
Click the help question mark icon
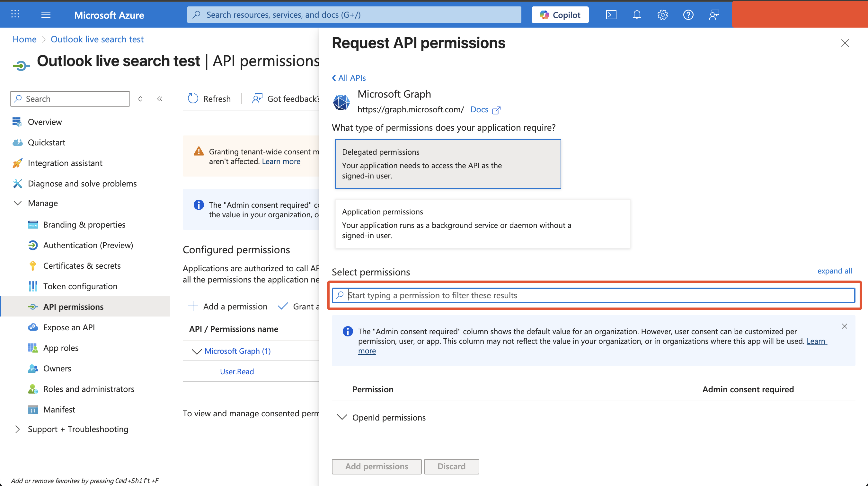point(688,15)
